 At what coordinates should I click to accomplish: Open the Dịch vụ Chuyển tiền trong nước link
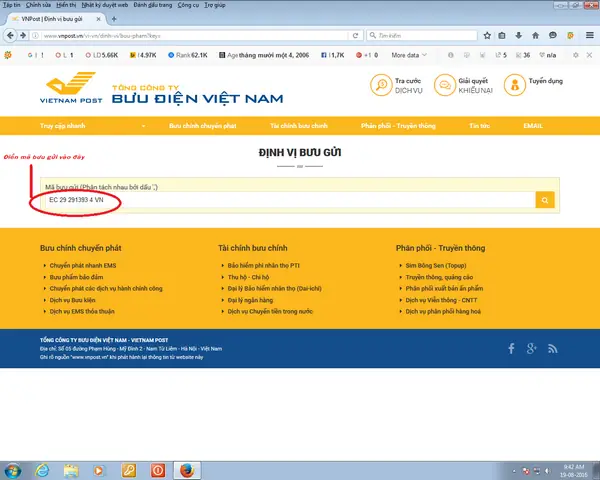[x=270, y=312]
